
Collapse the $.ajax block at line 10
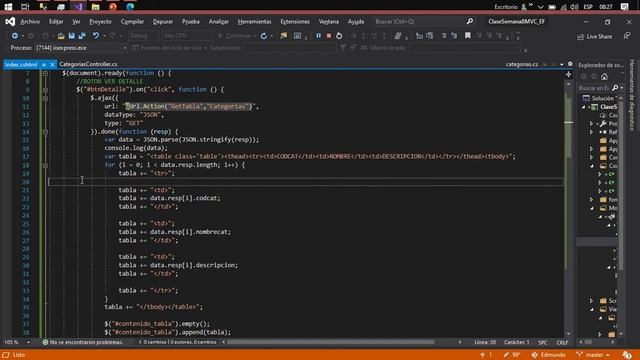point(45,98)
